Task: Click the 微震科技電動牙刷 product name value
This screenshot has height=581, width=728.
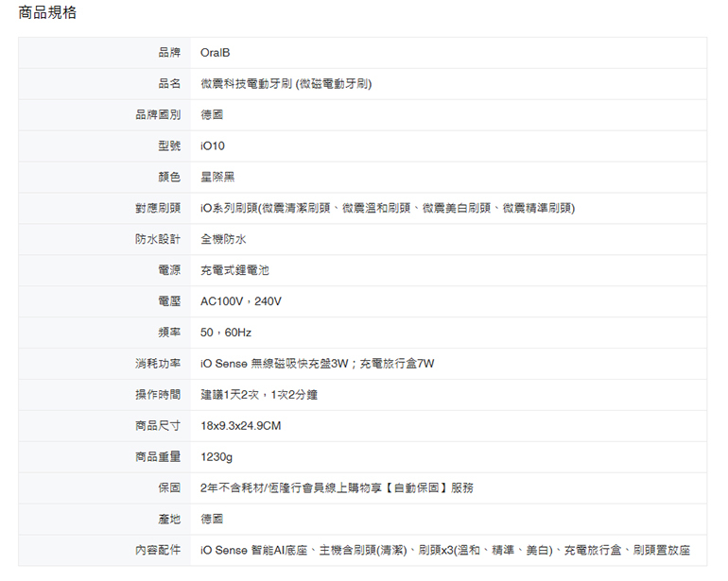Action: tap(286, 84)
